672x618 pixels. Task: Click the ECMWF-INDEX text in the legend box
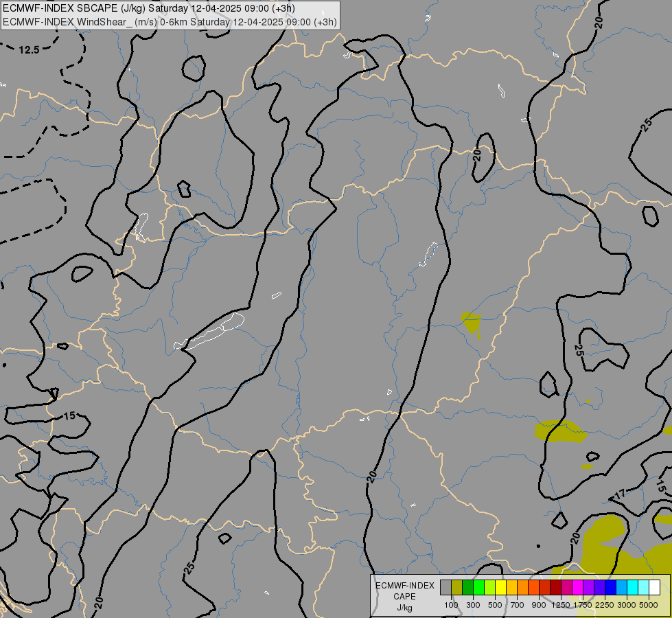(404, 586)
